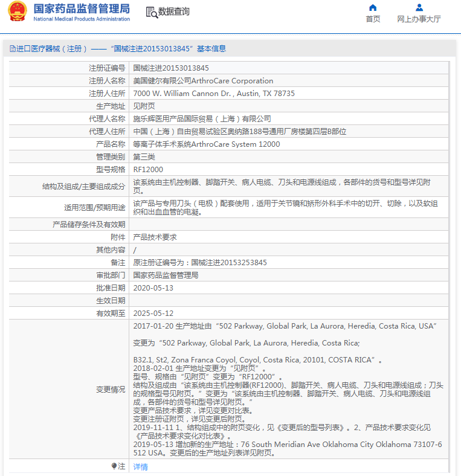Click 2019-05-13 Oklahoma address change entry
Image resolution: width=461 pixels, height=476 pixels.
tap(288, 449)
